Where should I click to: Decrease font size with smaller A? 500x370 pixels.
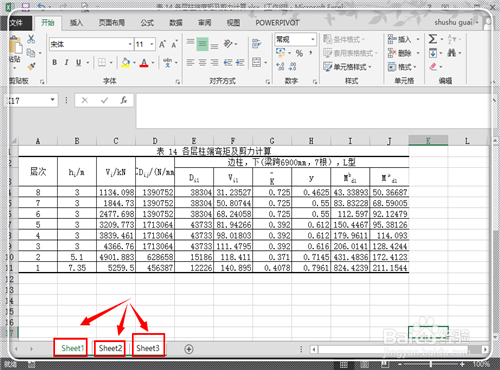point(174,44)
